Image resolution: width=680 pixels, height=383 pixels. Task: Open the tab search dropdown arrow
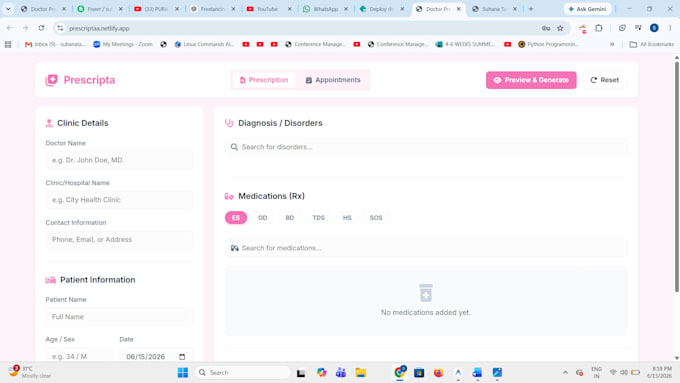pyautogui.click(x=8, y=9)
